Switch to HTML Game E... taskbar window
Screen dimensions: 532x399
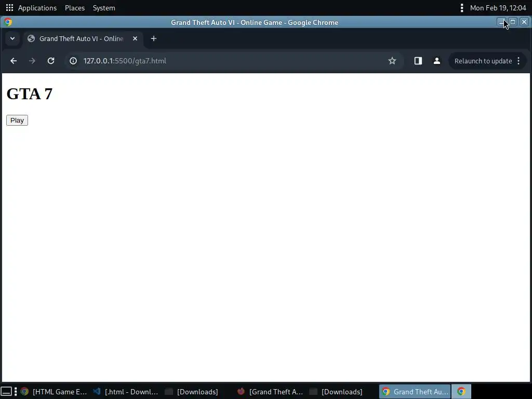click(54, 392)
